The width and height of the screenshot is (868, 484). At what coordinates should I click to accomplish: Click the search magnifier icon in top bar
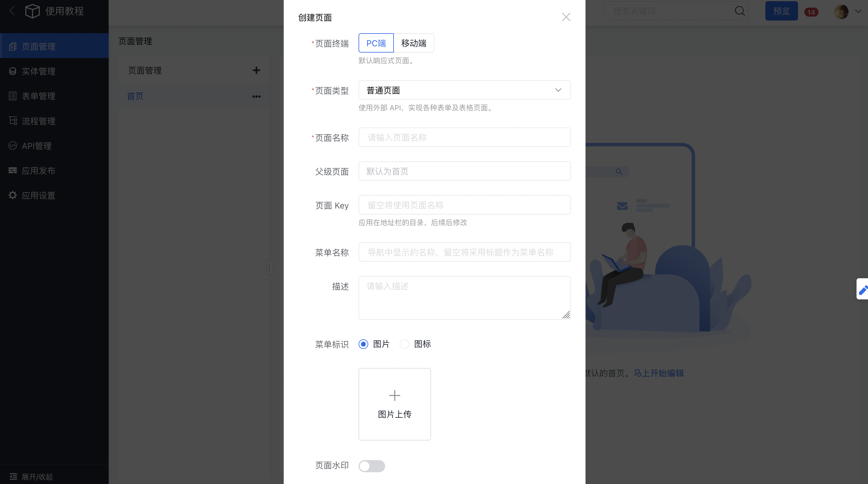pos(740,11)
